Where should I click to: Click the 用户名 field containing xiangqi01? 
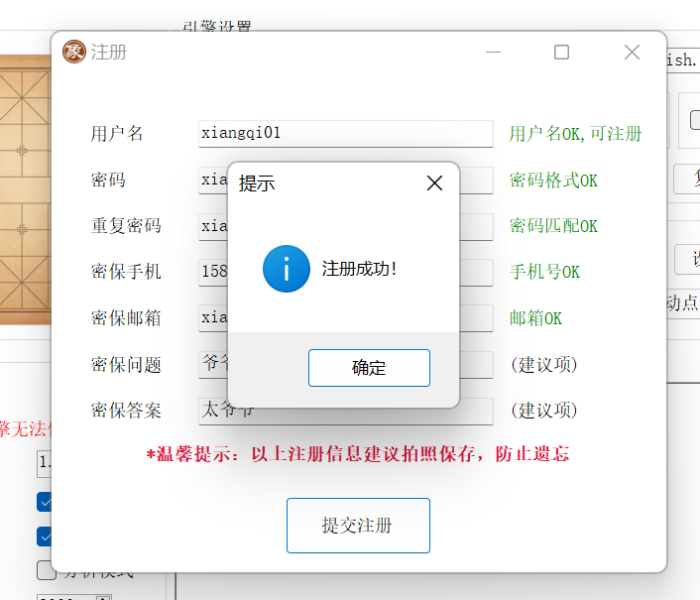pyautogui.click(x=345, y=134)
